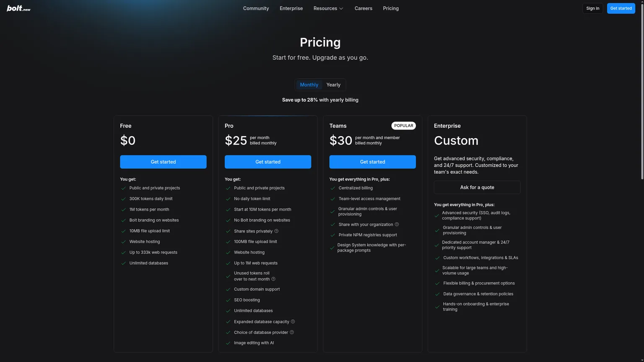Click the Pricing page heading
644x362 pixels.
pos(320,42)
